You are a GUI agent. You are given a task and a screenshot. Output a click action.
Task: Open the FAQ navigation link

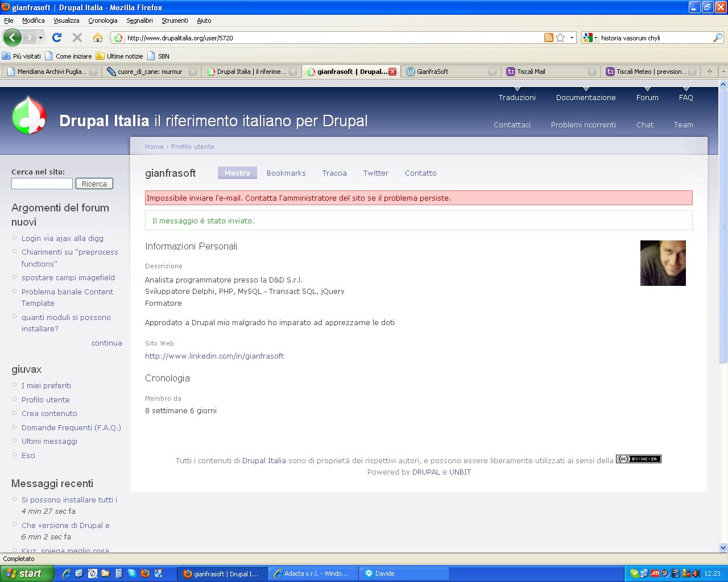coord(686,97)
